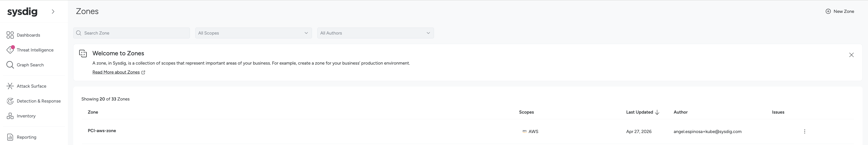Screen dimensions: 868x145
Task: Open Threat Intelligence icon in sidebar
Action: (x=10, y=50)
